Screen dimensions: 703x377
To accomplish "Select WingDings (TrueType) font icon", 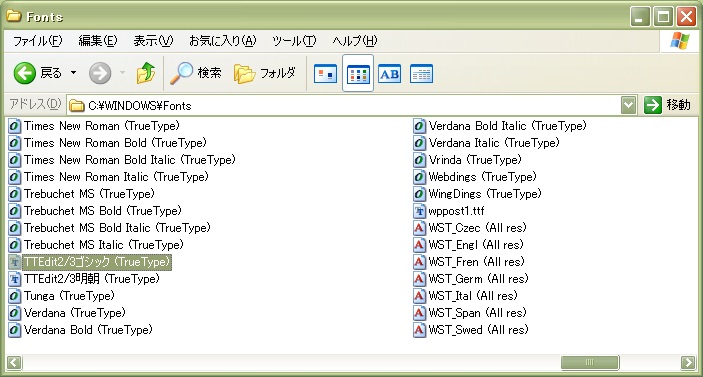I will tap(419, 194).
